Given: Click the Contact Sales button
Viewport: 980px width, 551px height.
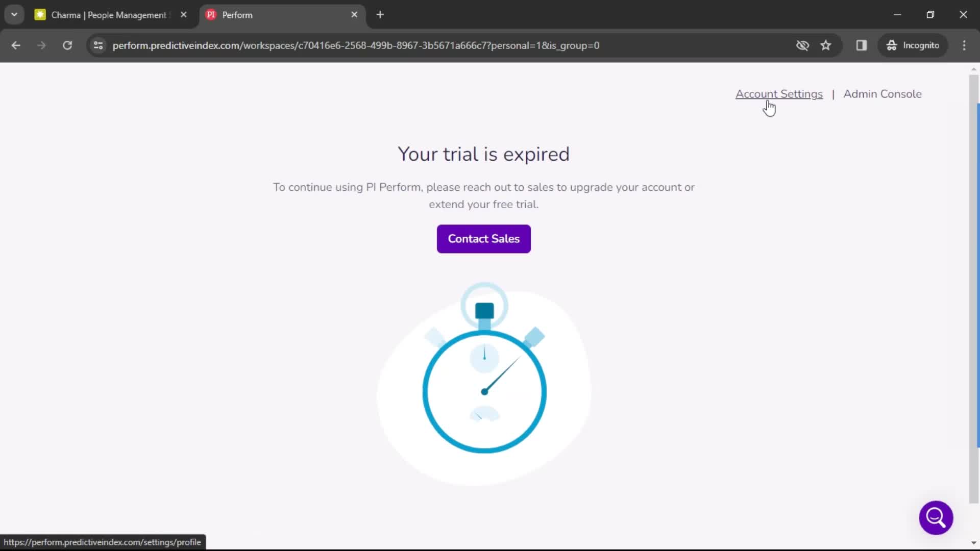Looking at the screenshot, I should 484,239.
